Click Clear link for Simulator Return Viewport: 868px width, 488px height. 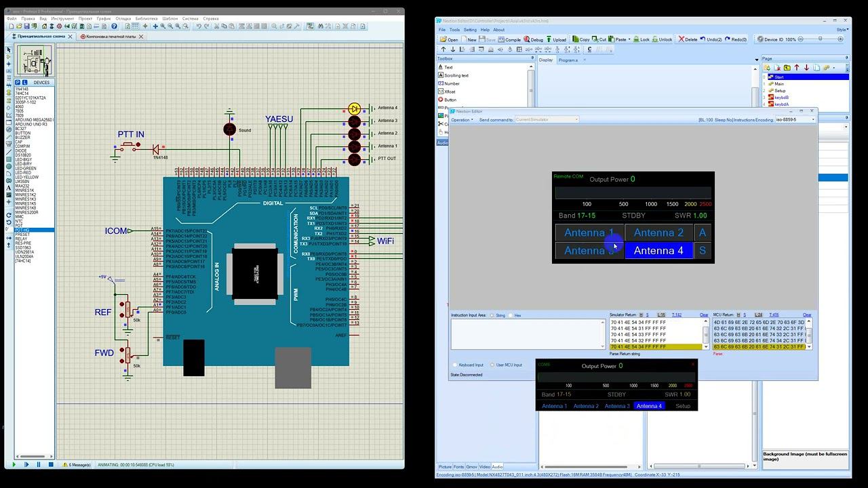[x=704, y=315]
